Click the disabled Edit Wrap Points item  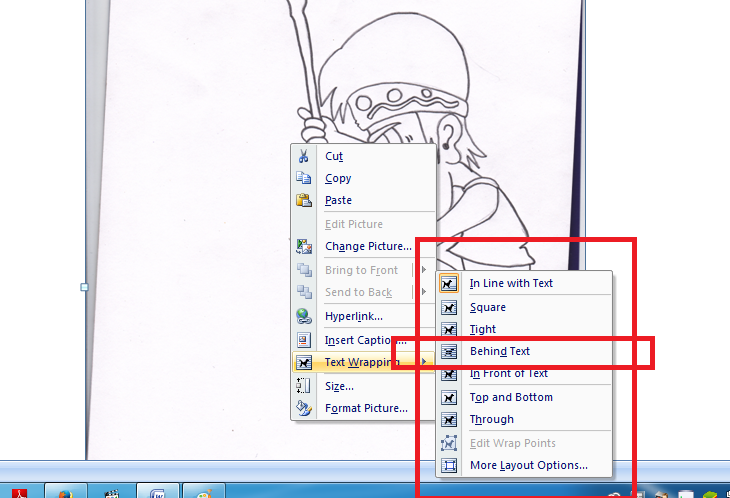tap(524, 443)
